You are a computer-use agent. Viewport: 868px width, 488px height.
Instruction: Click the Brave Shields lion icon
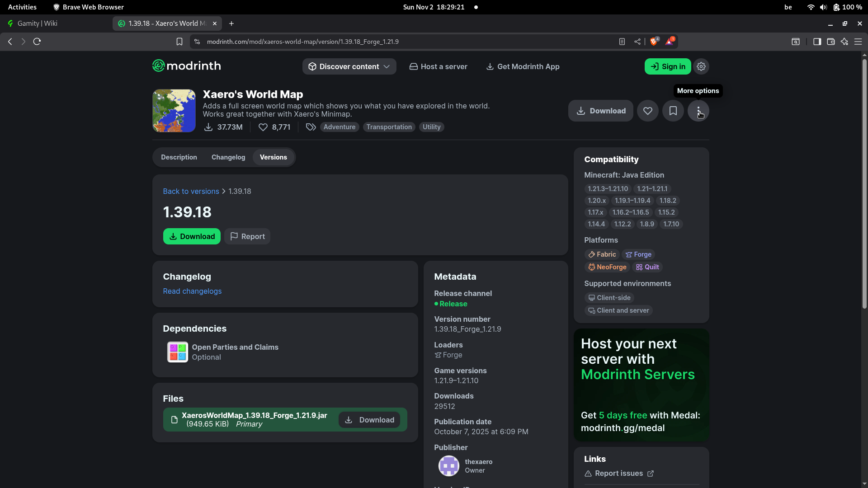[x=653, y=42]
